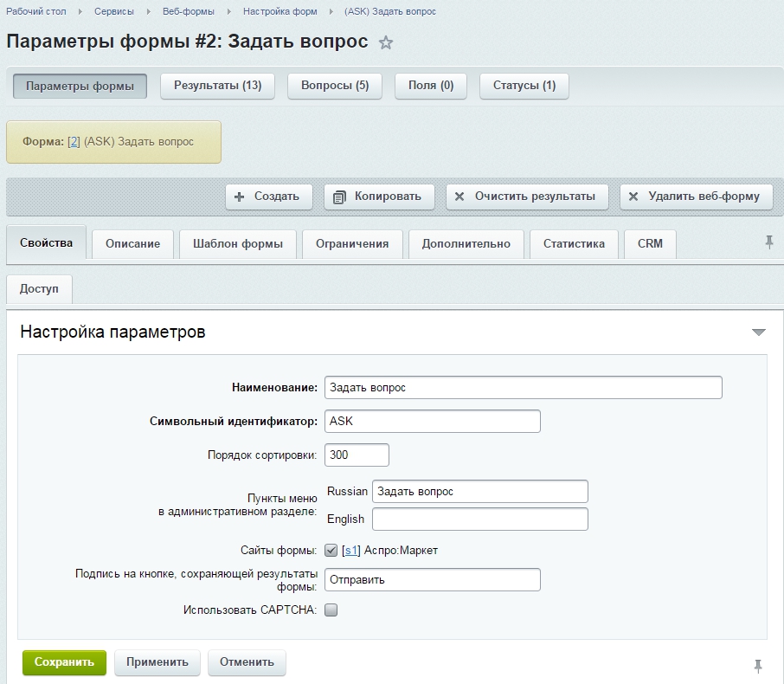Enable the Использовать CAPTCHA checkbox
Viewport: 784px width, 684px height.
331,610
